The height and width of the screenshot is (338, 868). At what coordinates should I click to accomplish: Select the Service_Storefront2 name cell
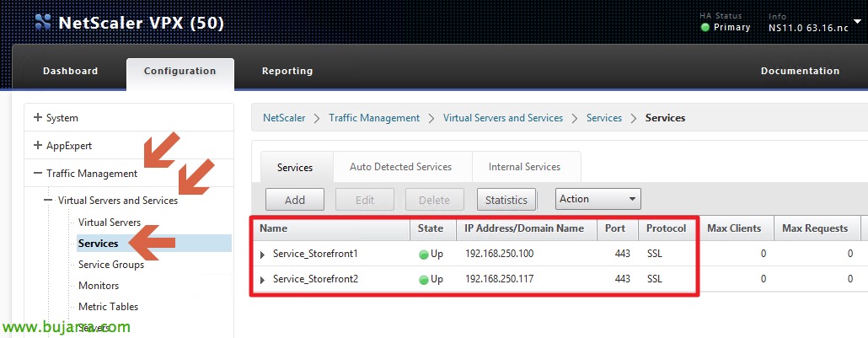coord(315,279)
